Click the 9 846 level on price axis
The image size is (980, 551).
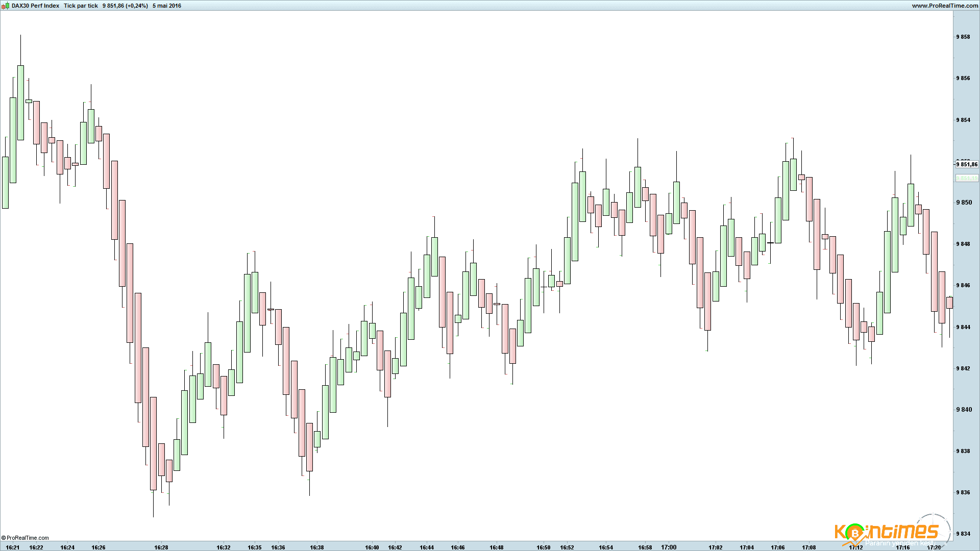point(963,285)
